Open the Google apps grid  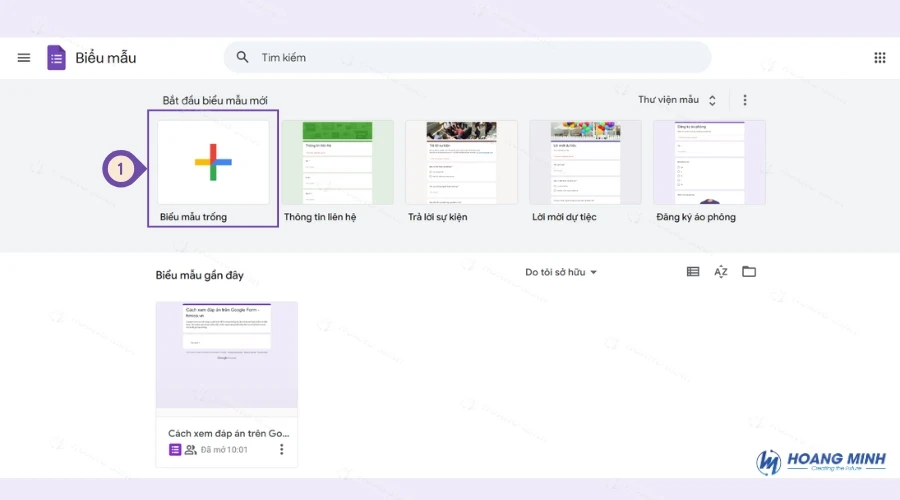pos(879,57)
